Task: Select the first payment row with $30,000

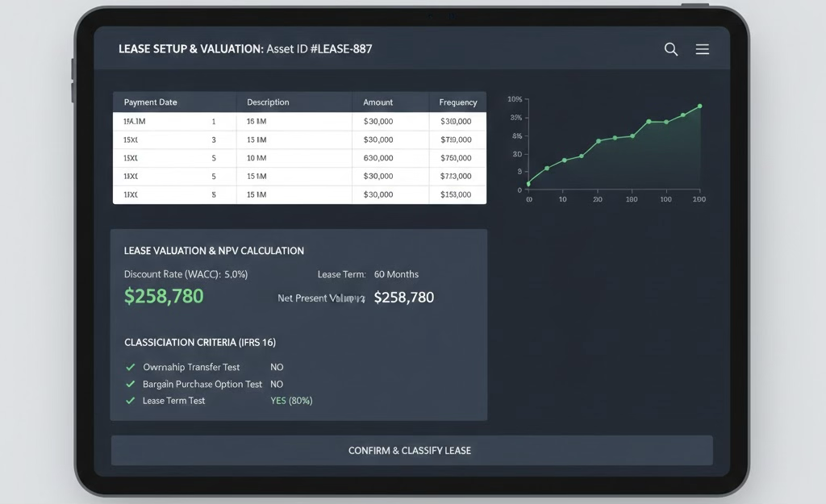Action: tap(298, 121)
